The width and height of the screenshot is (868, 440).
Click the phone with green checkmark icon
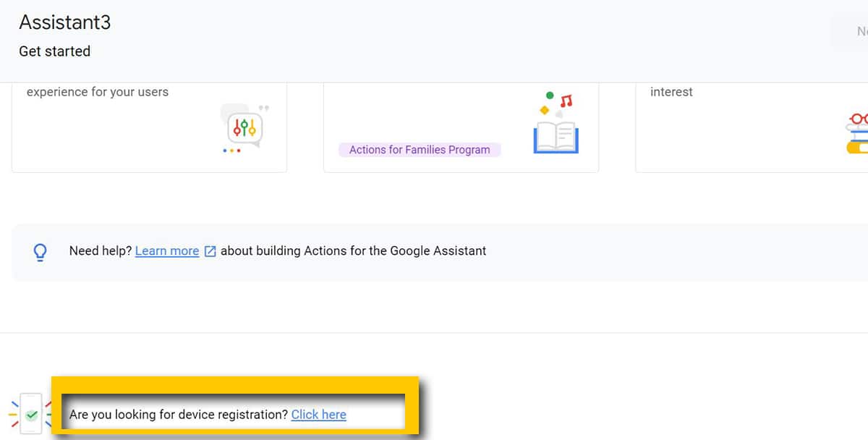pyautogui.click(x=30, y=414)
